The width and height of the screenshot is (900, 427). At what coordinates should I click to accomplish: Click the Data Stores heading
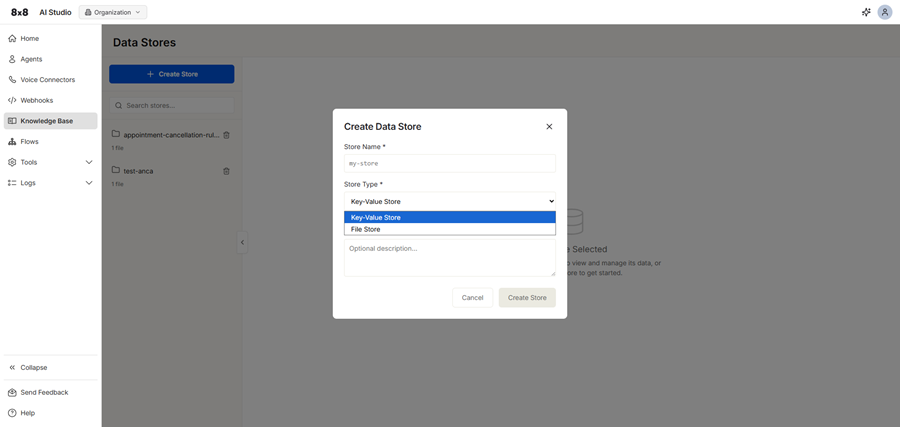pyautogui.click(x=145, y=42)
